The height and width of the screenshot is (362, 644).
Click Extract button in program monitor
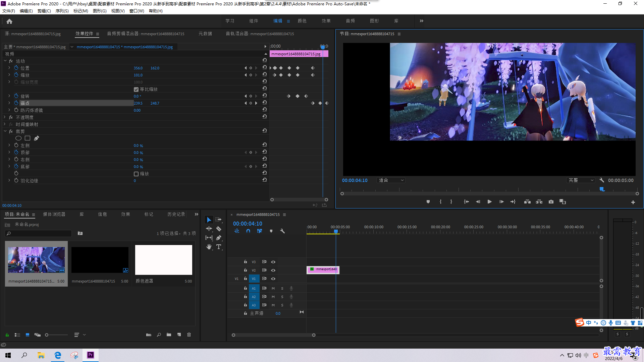(539, 202)
